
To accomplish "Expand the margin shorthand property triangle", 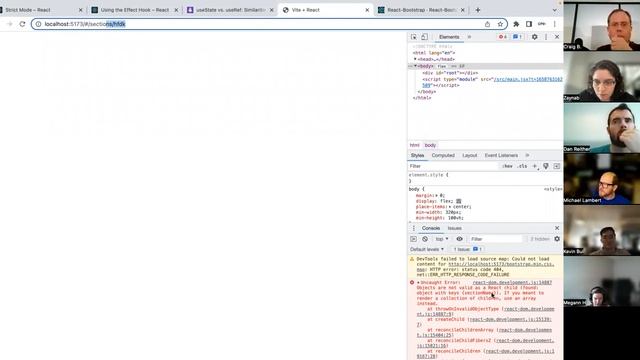I will pos(437,196).
